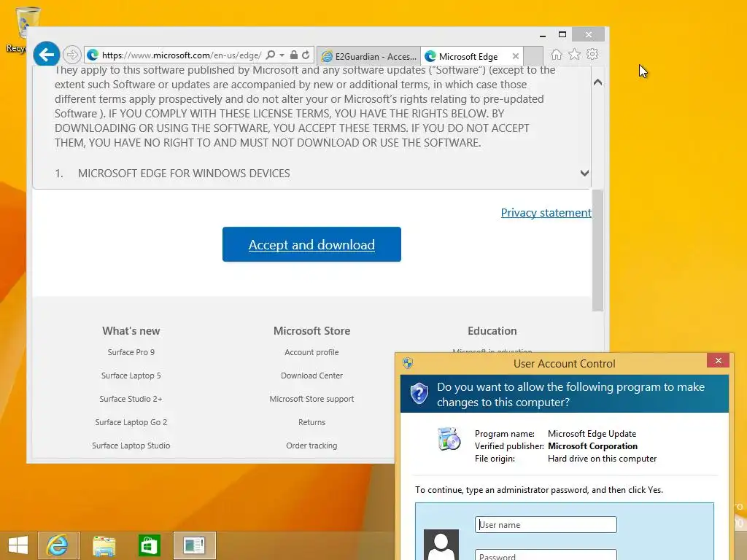Open Account profile link

pos(311,352)
